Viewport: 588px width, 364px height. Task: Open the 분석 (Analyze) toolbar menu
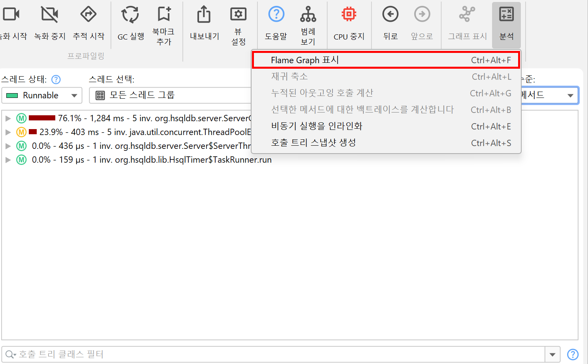coord(506,24)
